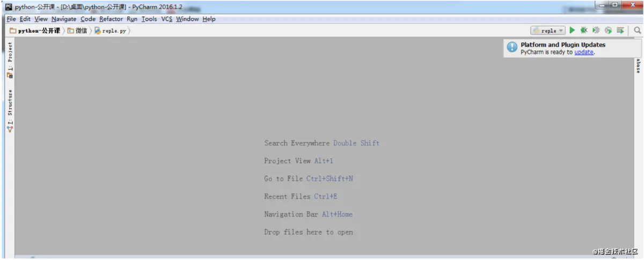Open the Database tool window tab
Image resolution: width=644 pixels, height=260 pixels.
[x=638, y=66]
